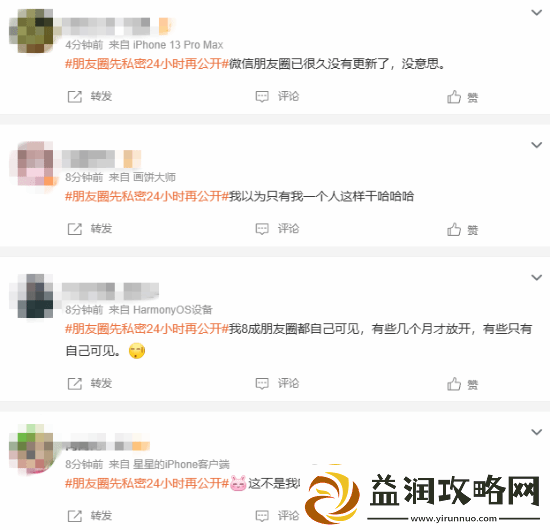Click the repost icon on the last post
550x530 pixels.
(74, 516)
